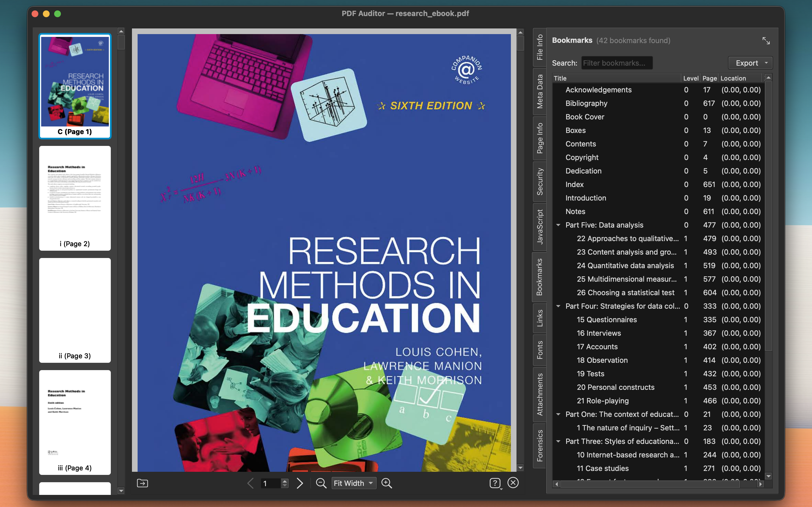Switch to the Meta Data tab
Image resolution: width=812 pixels, height=507 pixels.
[x=540, y=91]
